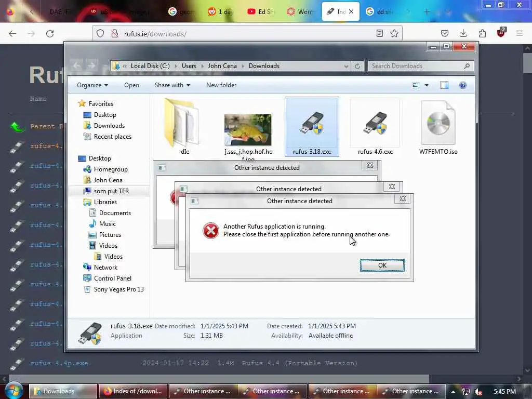Create a New folder in Downloads
Image resolution: width=532 pixels, height=399 pixels.
(221, 85)
